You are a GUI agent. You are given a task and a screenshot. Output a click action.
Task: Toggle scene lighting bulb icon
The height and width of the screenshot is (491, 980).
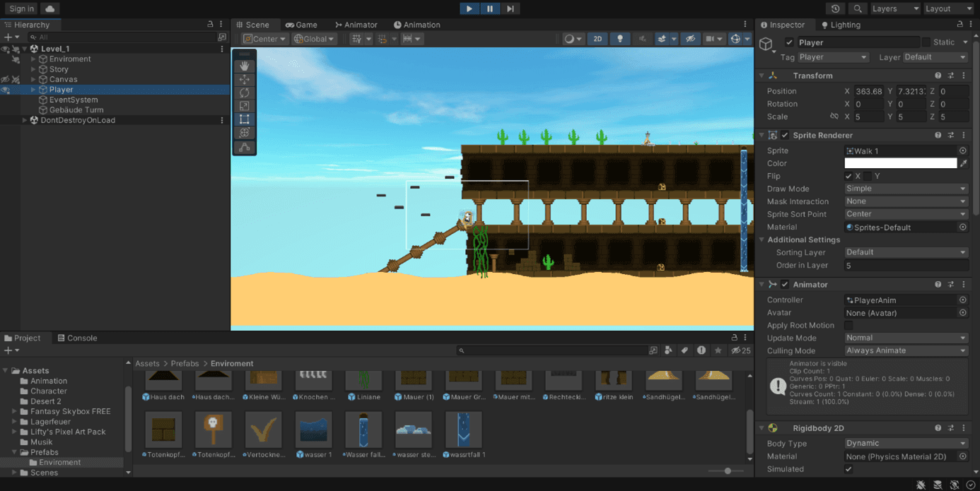click(x=620, y=39)
